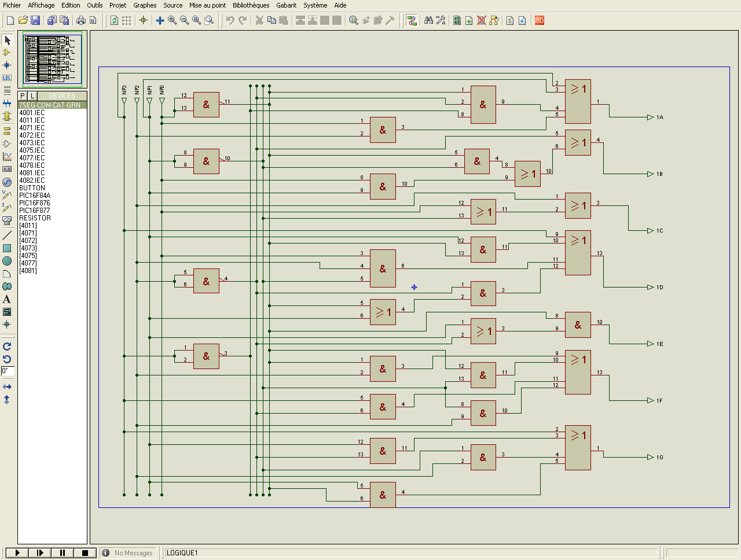741x560 pixels.
Task: Save the current design
Action: [x=35, y=20]
